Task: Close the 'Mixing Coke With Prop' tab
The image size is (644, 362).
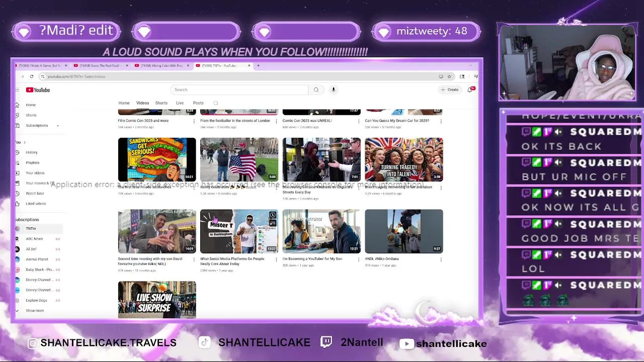Action: click(x=188, y=65)
